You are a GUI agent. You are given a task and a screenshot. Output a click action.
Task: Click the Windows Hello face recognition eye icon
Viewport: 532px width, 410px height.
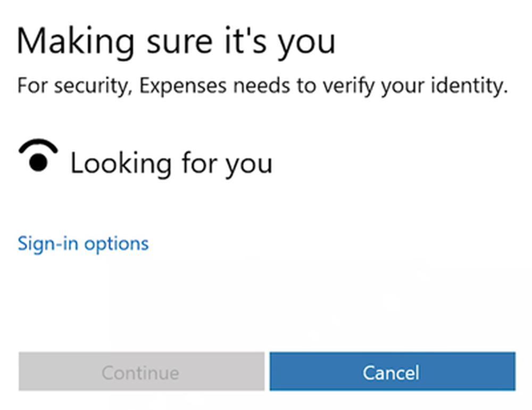coord(38,155)
